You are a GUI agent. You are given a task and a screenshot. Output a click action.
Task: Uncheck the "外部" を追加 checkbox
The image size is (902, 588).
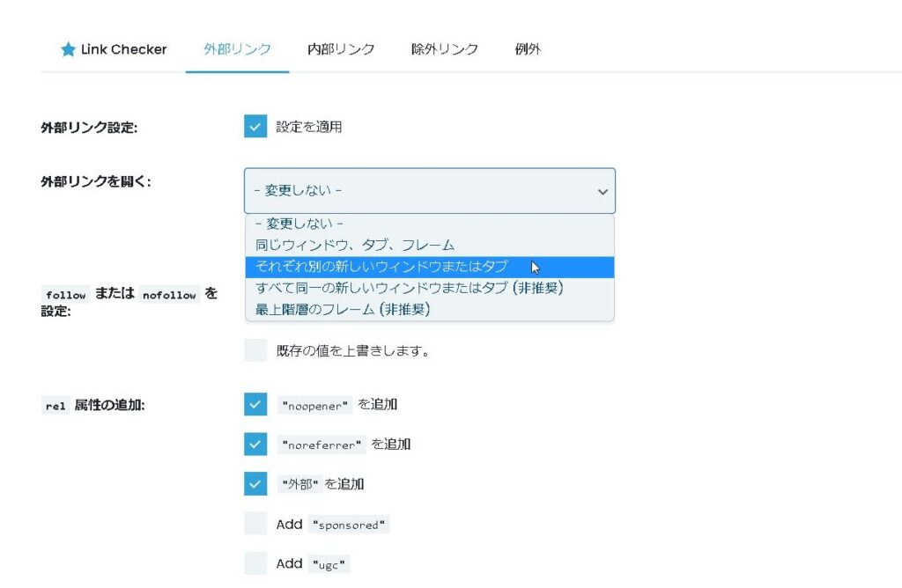[x=255, y=484]
